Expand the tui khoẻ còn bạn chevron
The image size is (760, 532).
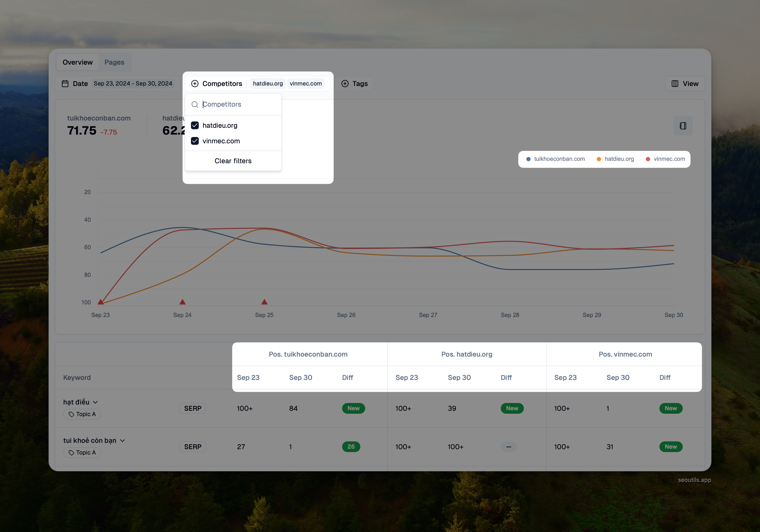[x=122, y=441]
